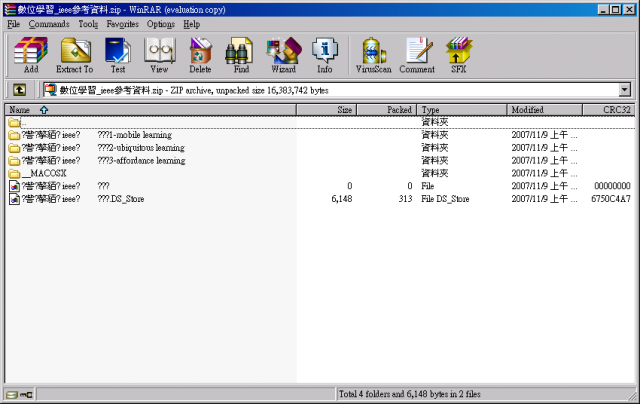
Task: Click the 2-ubiquitous learning folder icon
Action: [14, 148]
